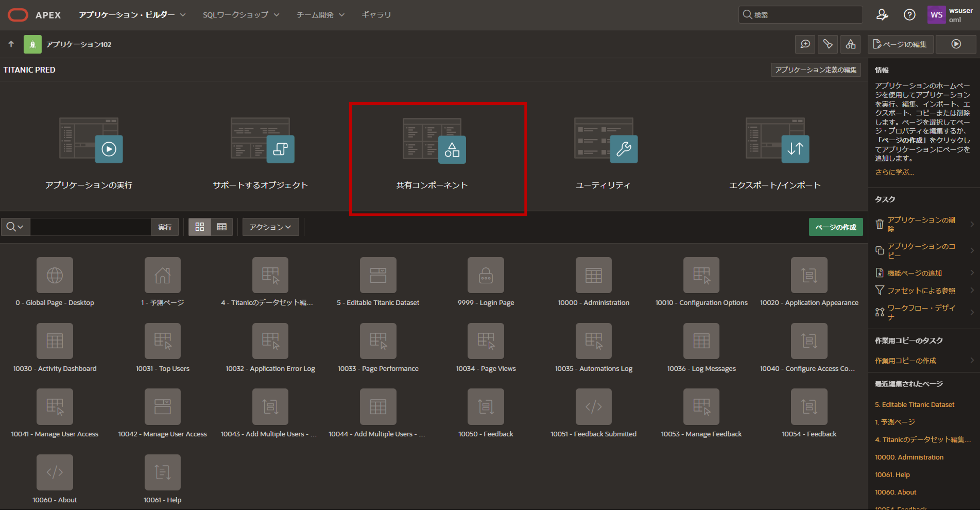Open Utilities (ユーティリティ) wrench icon
This screenshot has width=980, height=510.
(x=623, y=149)
